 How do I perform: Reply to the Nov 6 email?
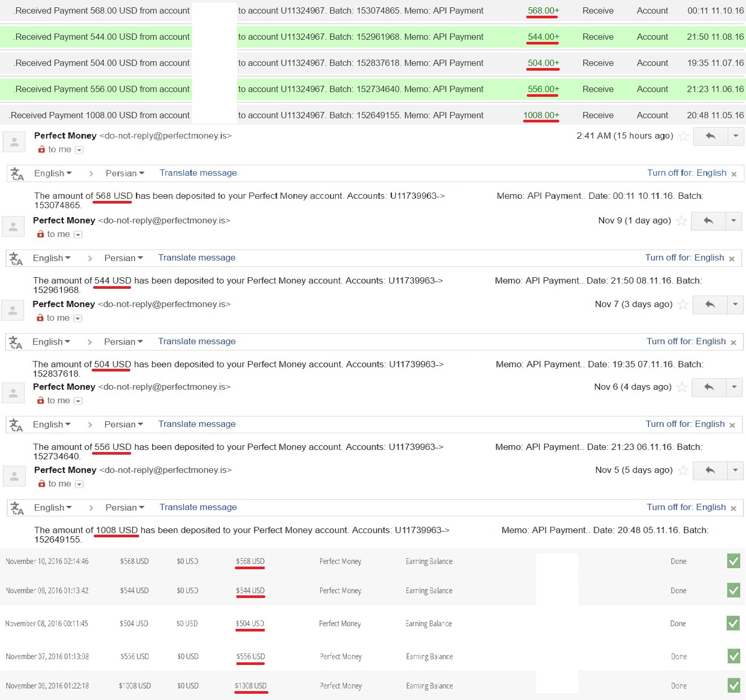pos(709,387)
